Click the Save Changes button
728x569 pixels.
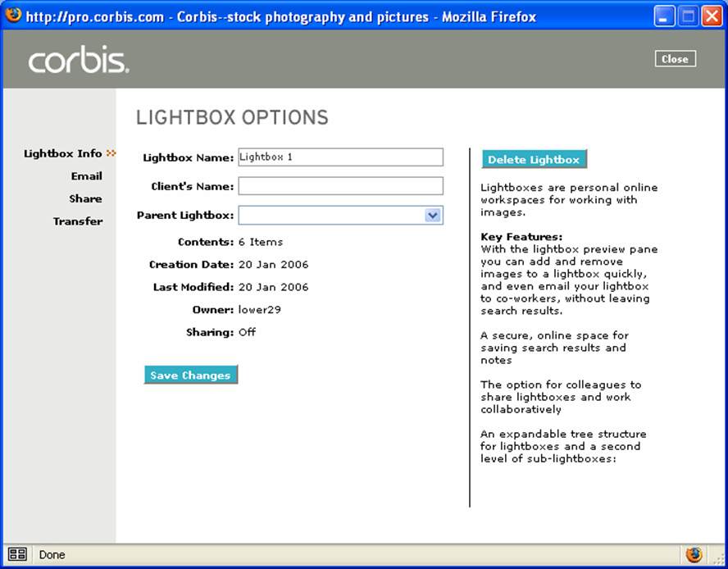coord(190,376)
